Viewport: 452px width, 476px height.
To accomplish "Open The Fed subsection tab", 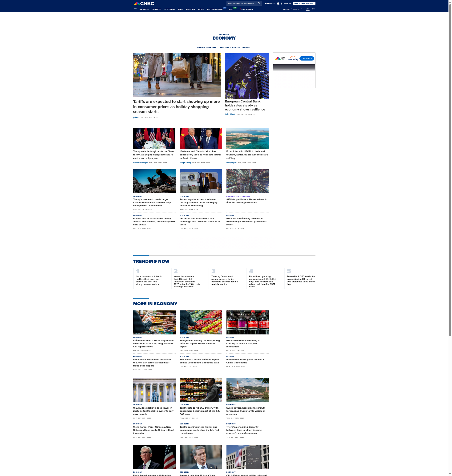I will pos(224,48).
